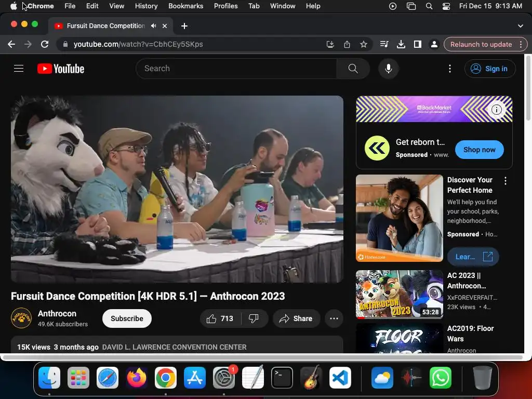Screen dimensions: 532x399
Task: Open Discover Your Perfect Home ad image
Action: pyautogui.click(x=400, y=218)
